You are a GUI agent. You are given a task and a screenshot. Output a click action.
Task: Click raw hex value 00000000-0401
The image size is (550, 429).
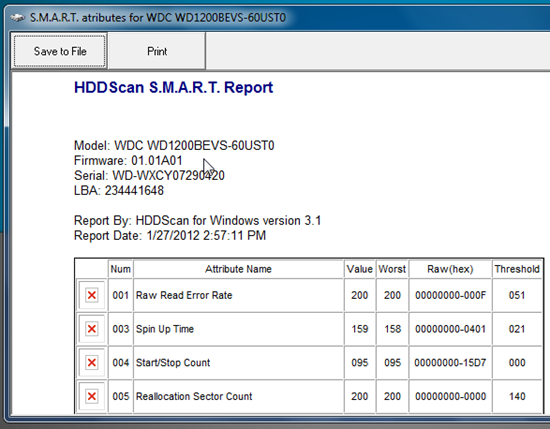(x=450, y=329)
